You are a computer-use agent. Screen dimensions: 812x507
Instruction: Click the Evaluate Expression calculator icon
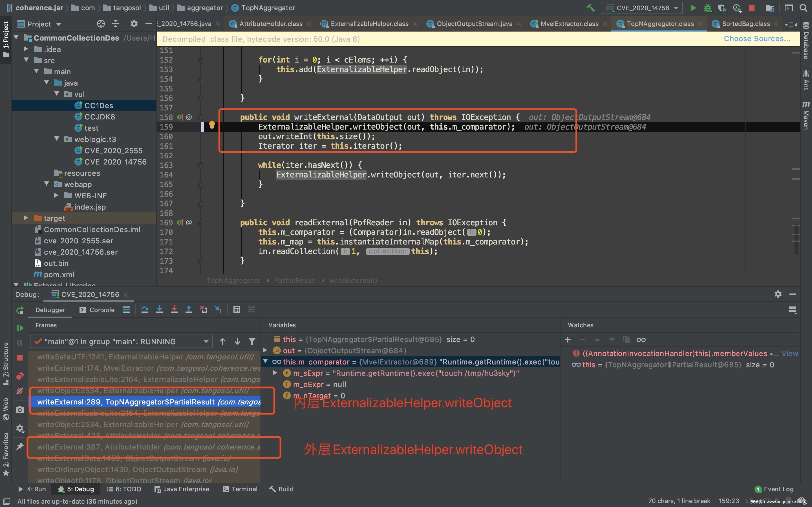pyautogui.click(x=237, y=310)
